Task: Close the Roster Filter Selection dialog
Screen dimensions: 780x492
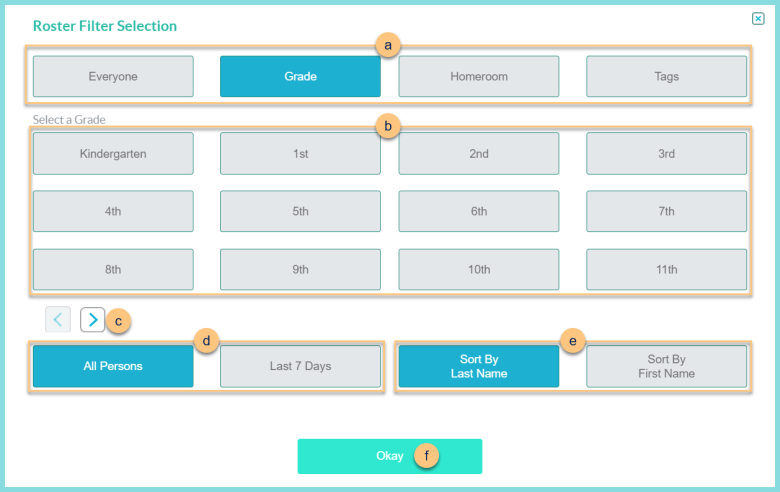Action: click(x=758, y=19)
